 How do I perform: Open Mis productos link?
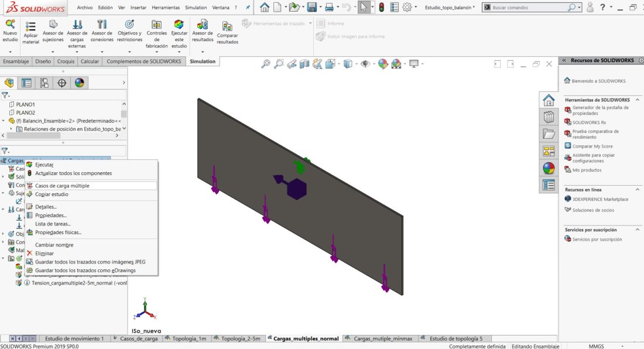point(587,170)
